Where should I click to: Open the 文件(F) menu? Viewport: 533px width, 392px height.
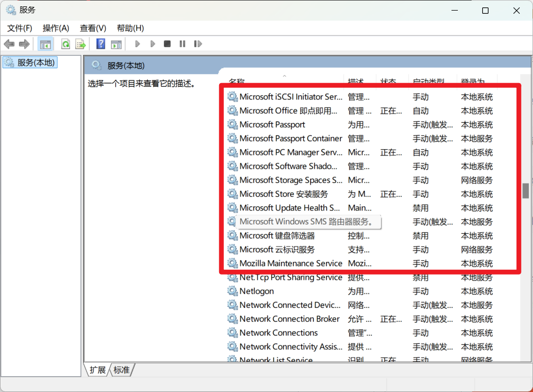pyautogui.click(x=20, y=28)
